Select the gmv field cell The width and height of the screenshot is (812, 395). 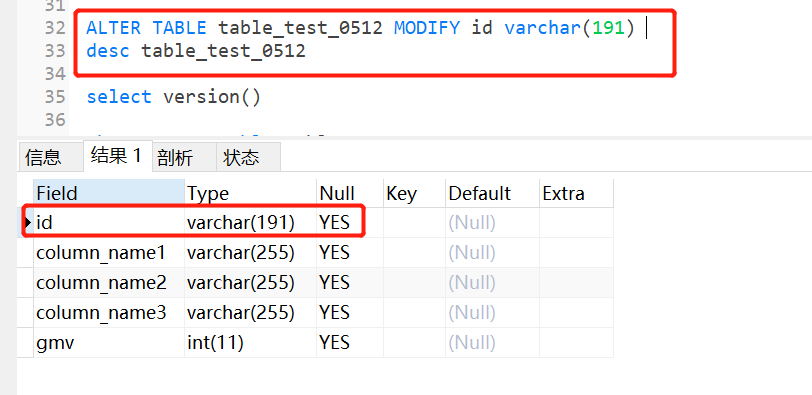(x=109, y=343)
